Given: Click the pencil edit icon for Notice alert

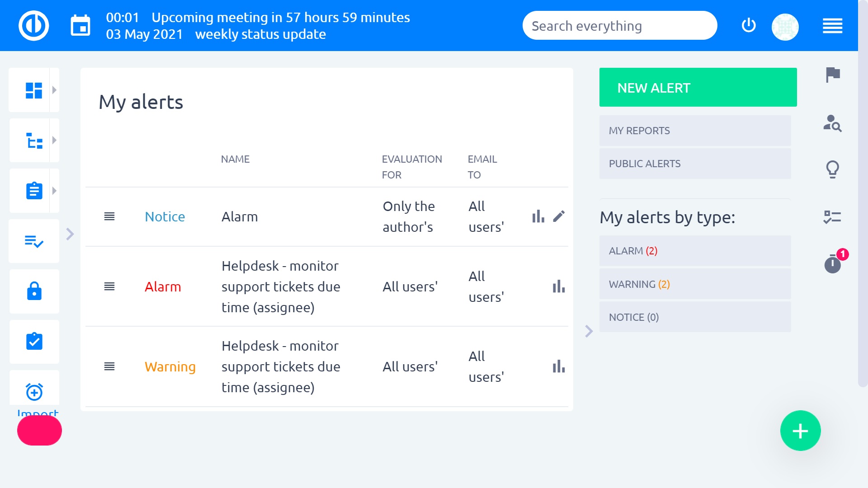Looking at the screenshot, I should coord(559,216).
